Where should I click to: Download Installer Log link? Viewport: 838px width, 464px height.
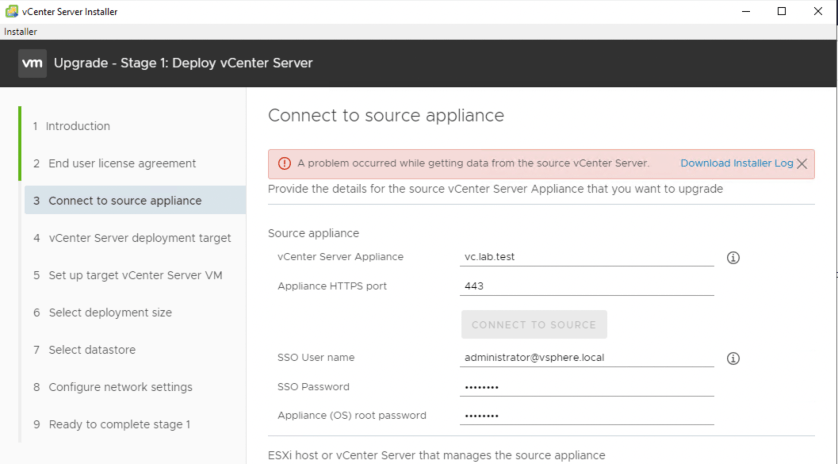point(736,163)
